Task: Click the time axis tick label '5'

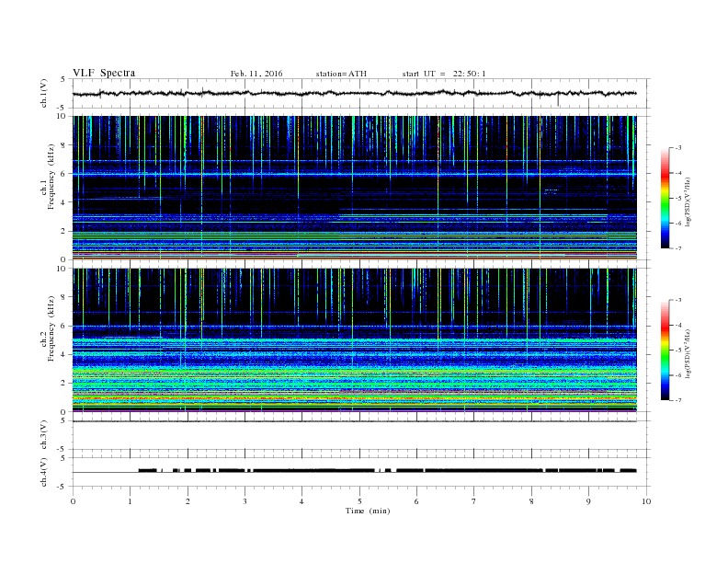Action: click(359, 501)
